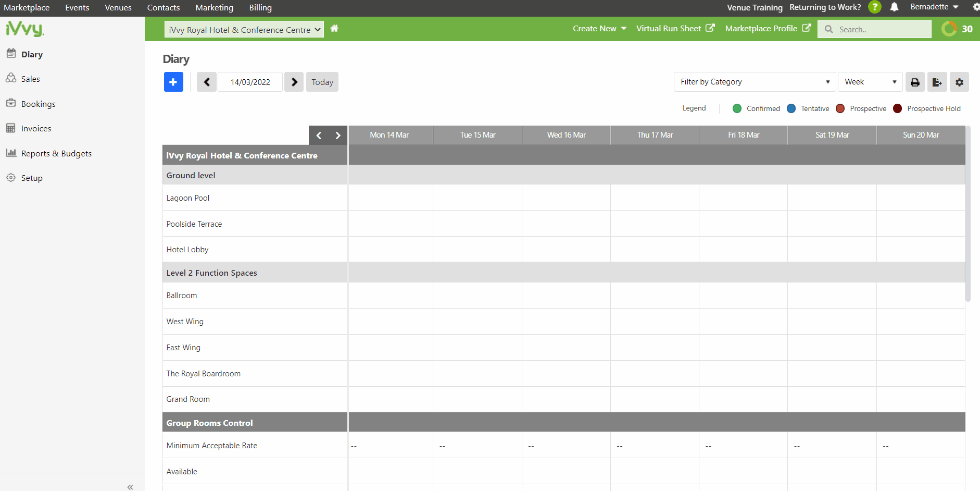Viewport: 980px width, 491px height.
Task: Jump to Today
Action: [322, 82]
